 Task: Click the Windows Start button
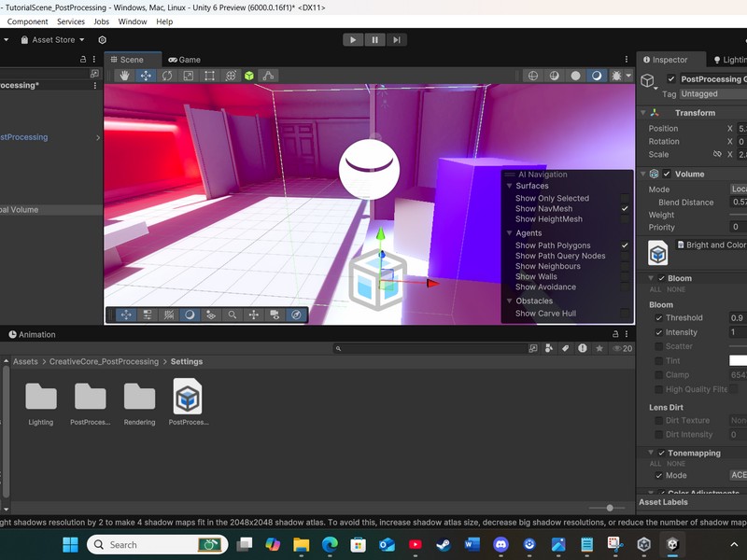pyautogui.click(x=70, y=544)
